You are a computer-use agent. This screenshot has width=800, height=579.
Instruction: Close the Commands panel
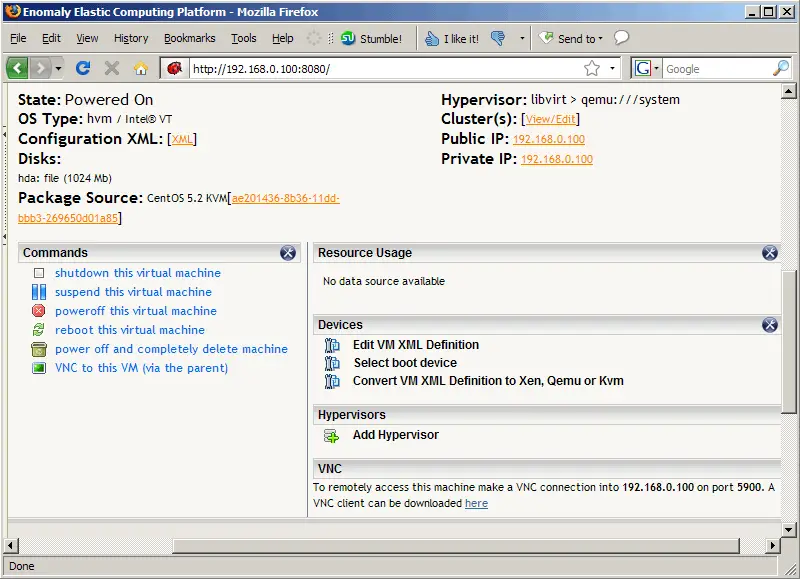click(288, 253)
